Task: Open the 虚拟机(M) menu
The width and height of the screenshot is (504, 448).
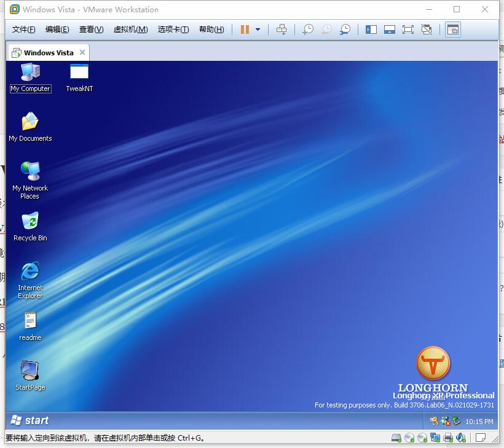Action: click(x=130, y=29)
